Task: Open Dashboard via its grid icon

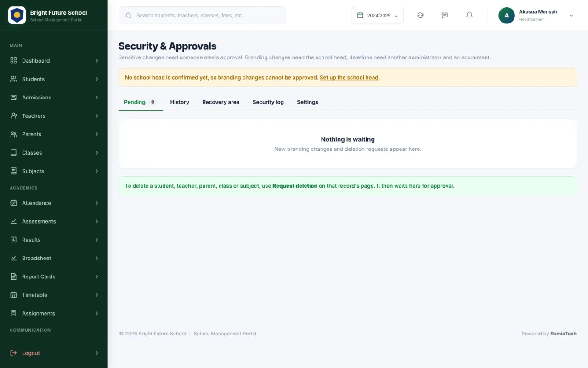Action: (x=13, y=61)
